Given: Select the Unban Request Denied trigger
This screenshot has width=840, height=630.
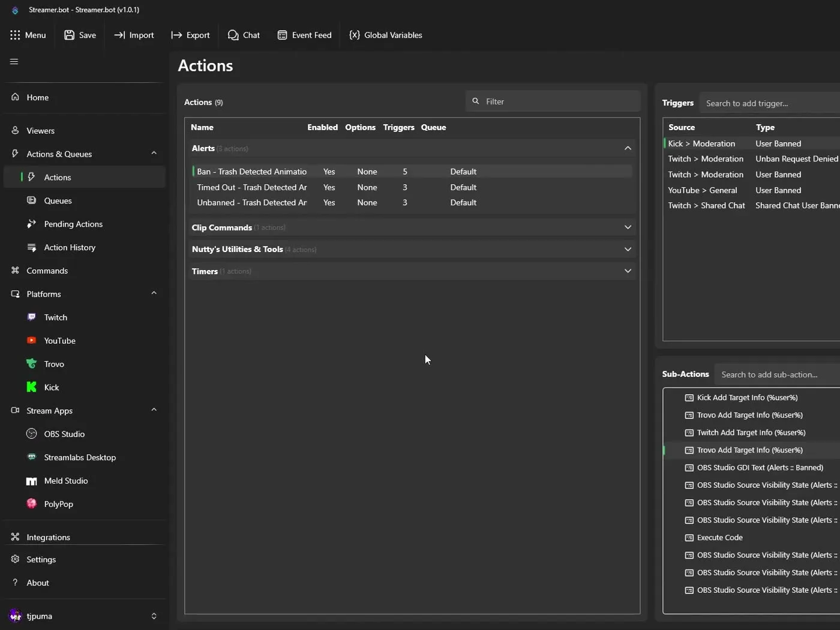Looking at the screenshot, I should [x=752, y=159].
